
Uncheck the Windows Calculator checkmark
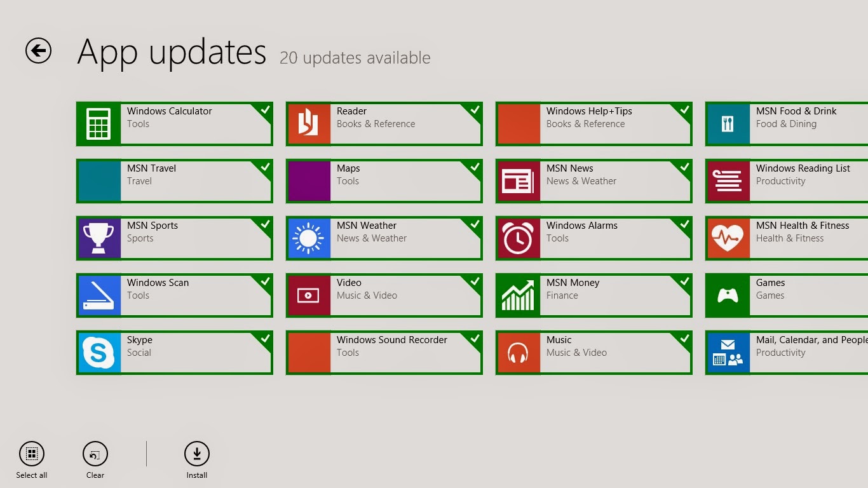(x=264, y=111)
